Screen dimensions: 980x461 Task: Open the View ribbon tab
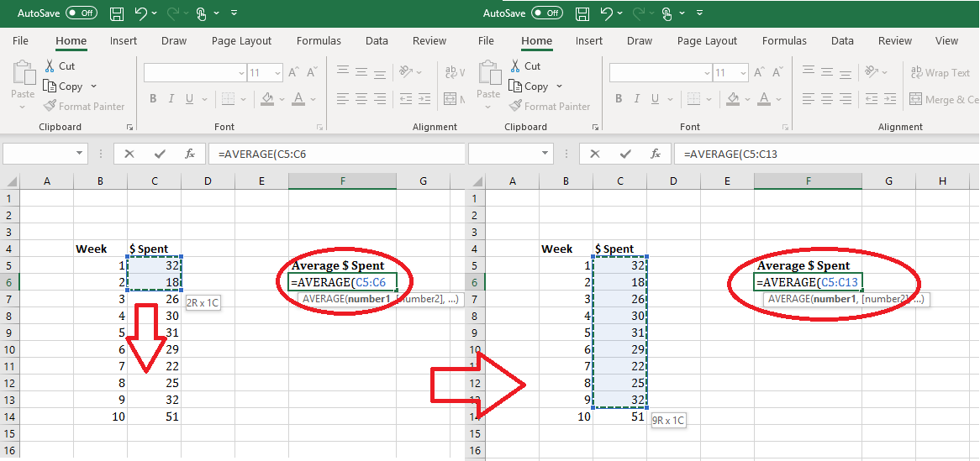(x=946, y=40)
